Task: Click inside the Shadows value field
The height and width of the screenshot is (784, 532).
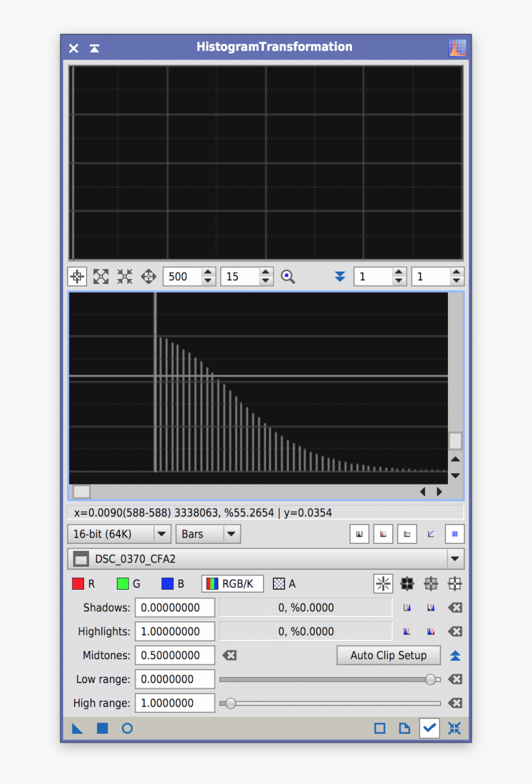Action: (x=175, y=608)
